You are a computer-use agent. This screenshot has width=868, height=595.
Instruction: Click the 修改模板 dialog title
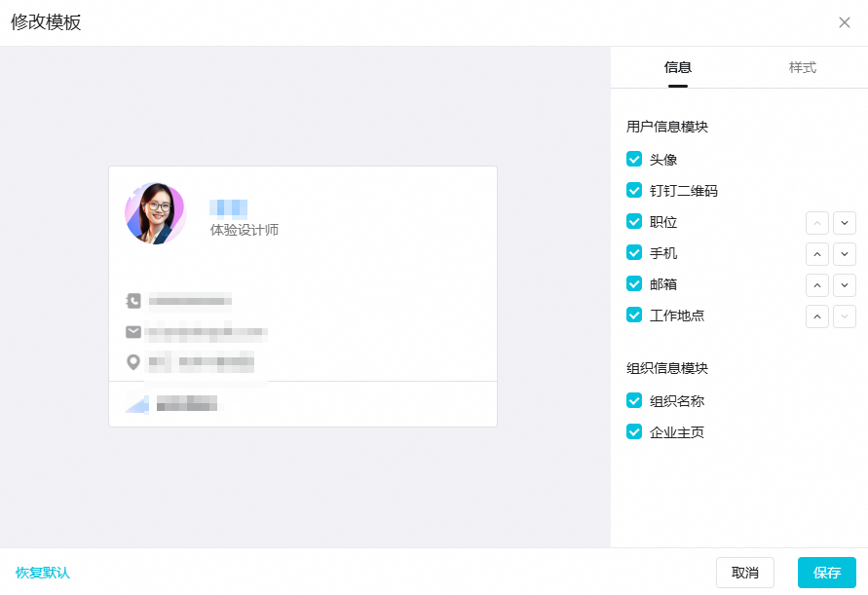point(46,22)
